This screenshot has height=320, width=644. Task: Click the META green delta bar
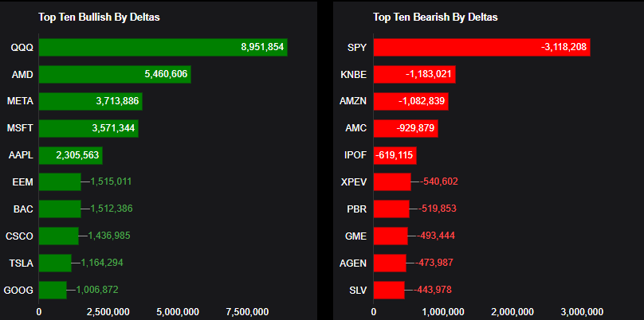pyautogui.click(x=90, y=101)
